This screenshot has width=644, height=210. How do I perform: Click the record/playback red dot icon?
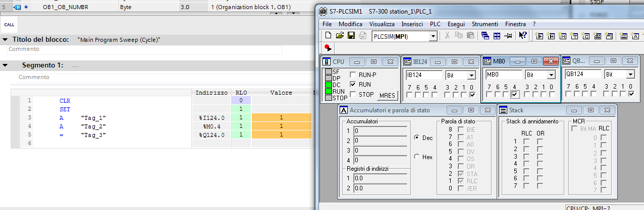pos(328,48)
